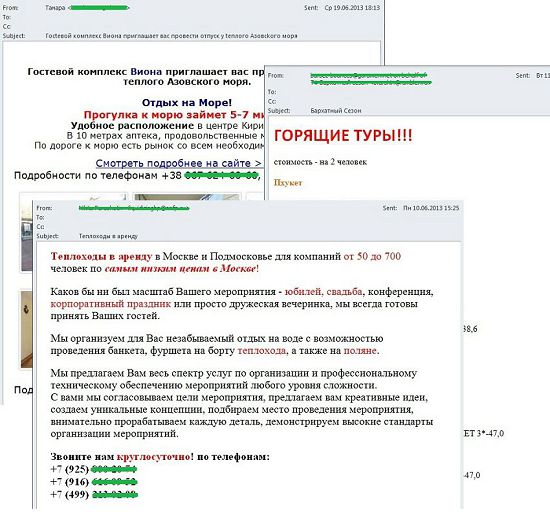Click the 'ГОРЯЩИЕ ТУРЫ!!!' heading
This screenshot has width=550, height=515.
tap(343, 136)
